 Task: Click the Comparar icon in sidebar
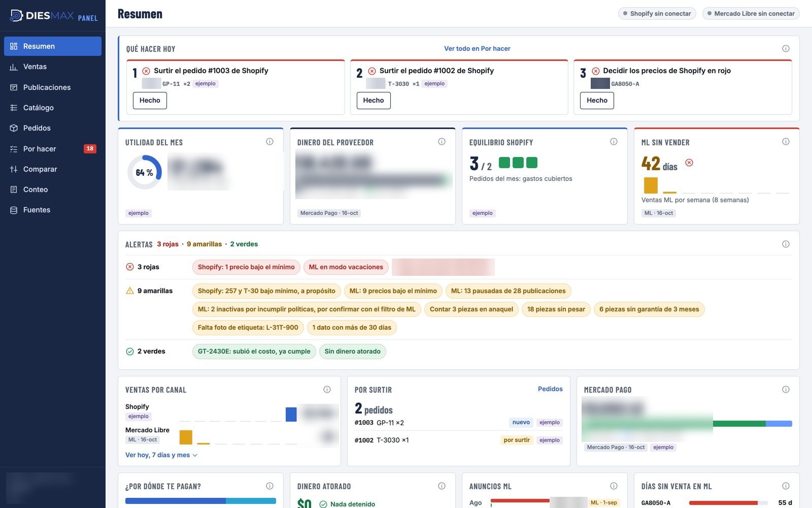14,169
